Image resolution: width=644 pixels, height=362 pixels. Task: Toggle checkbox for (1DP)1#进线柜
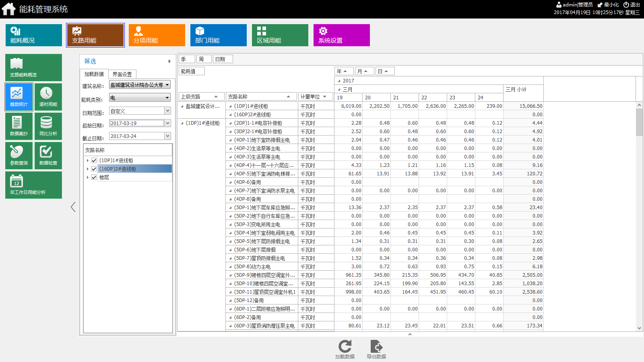(94, 160)
